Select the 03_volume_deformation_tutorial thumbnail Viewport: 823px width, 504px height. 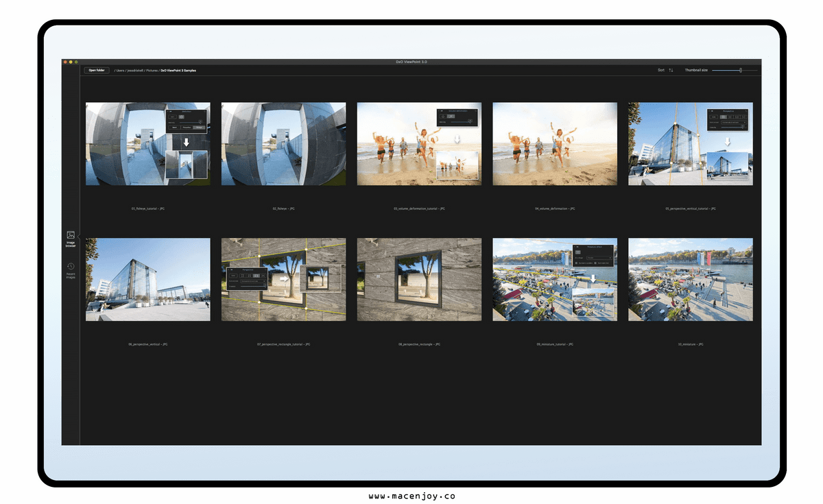coord(419,144)
